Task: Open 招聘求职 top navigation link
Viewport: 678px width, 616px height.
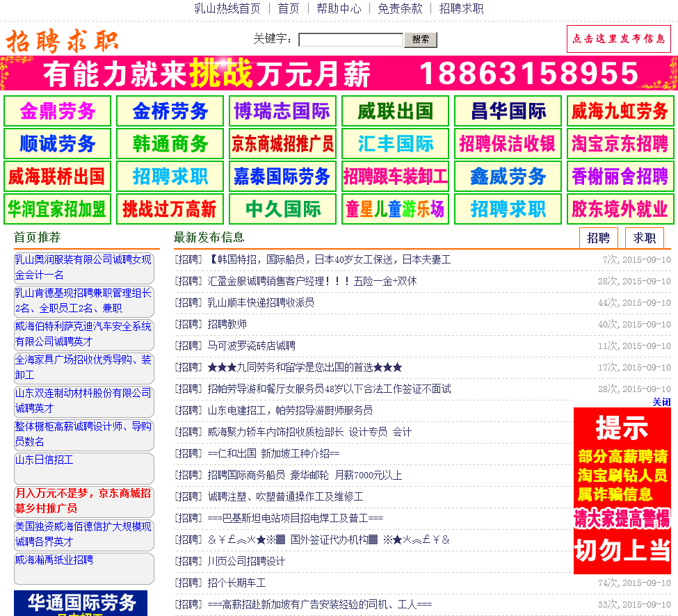Action: point(461,8)
